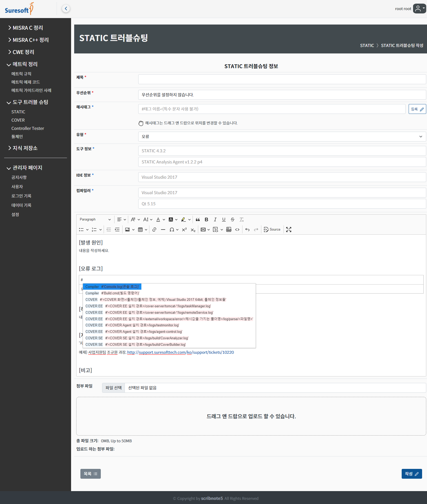Toggle bold formatting in the editor
427x504 pixels.
point(206,219)
